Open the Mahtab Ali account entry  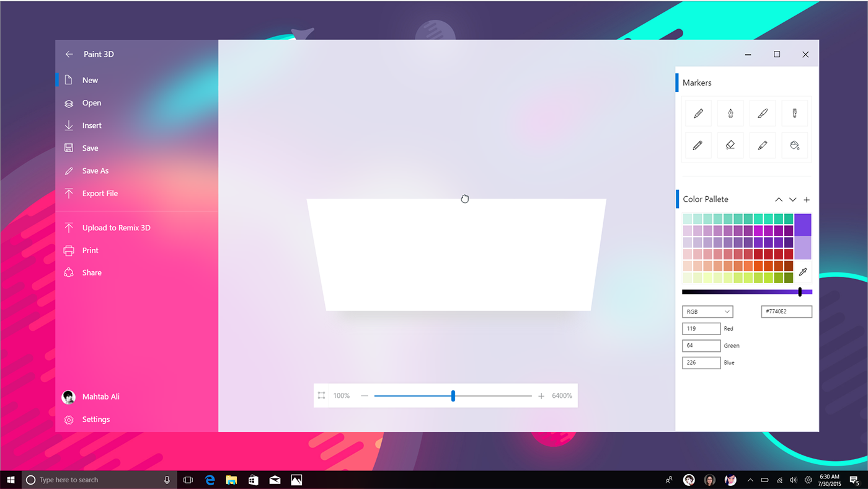tap(137, 397)
